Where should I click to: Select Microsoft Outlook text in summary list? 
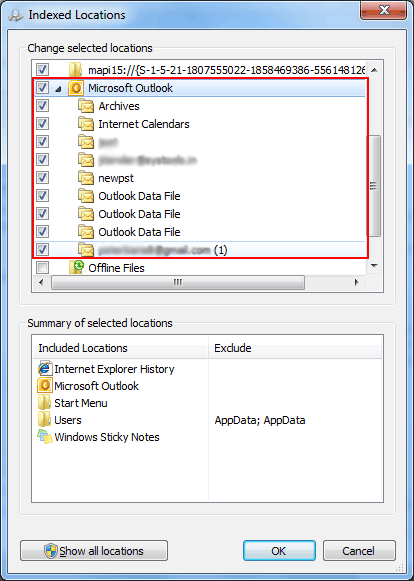96,386
